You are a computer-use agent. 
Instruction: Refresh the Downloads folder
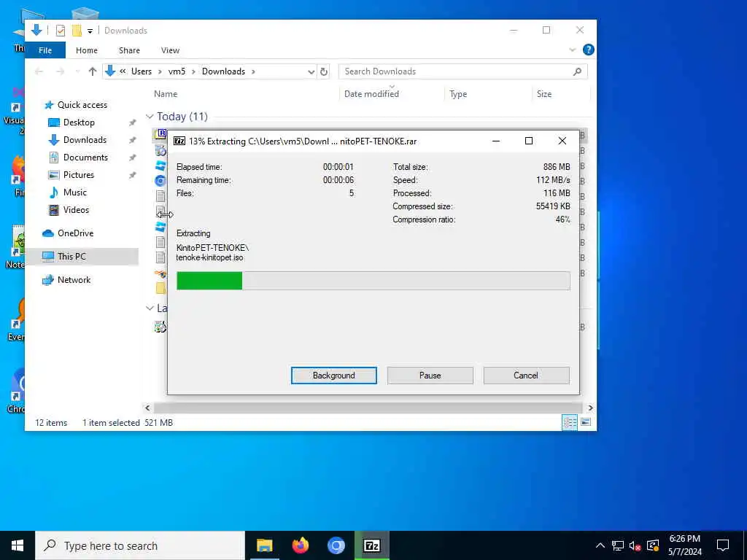click(324, 72)
